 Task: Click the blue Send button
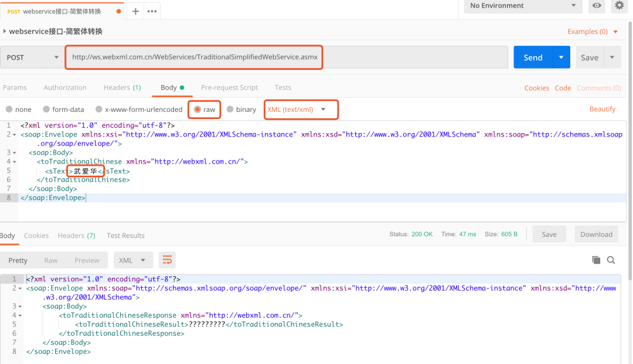[x=533, y=57]
